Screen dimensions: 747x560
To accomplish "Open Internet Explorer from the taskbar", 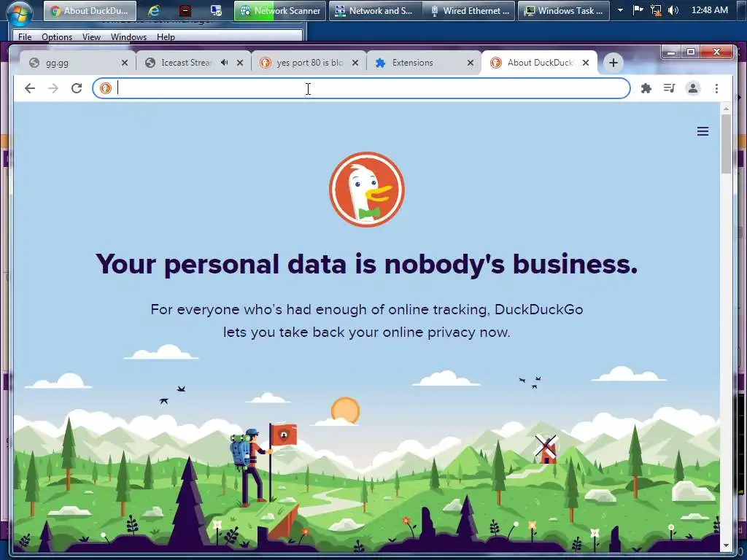I will 153,10.
